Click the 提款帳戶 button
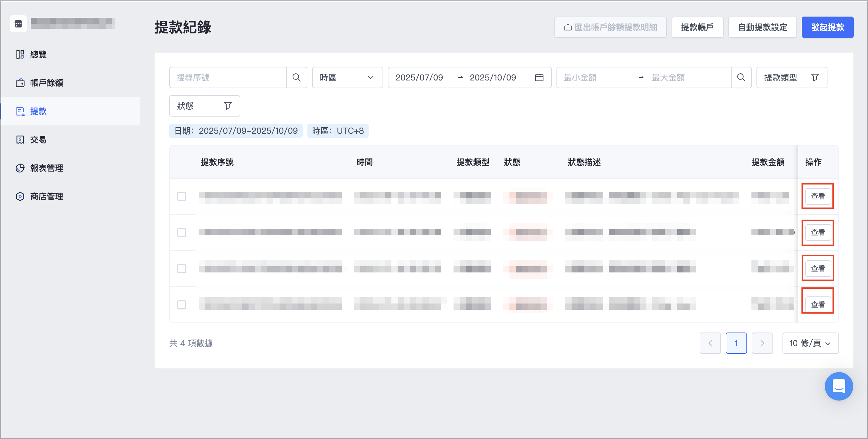Viewport: 868px width, 439px height. [x=697, y=27]
